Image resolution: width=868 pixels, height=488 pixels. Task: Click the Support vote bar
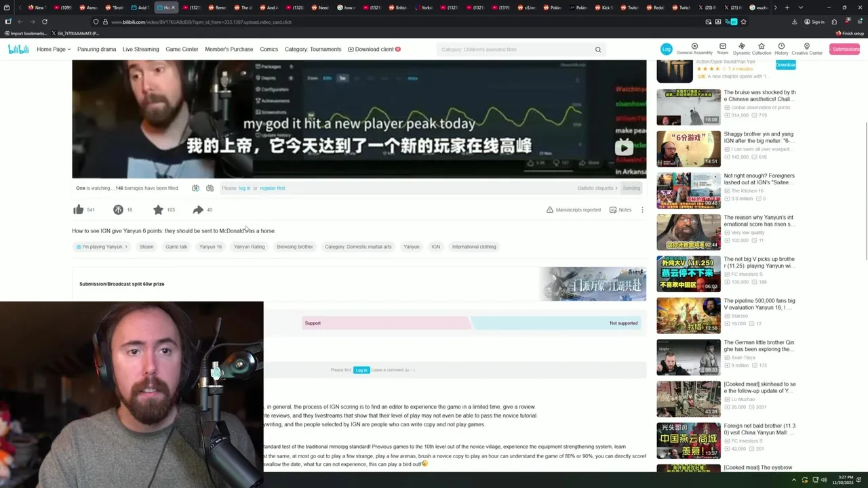pyautogui.click(x=387, y=323)
